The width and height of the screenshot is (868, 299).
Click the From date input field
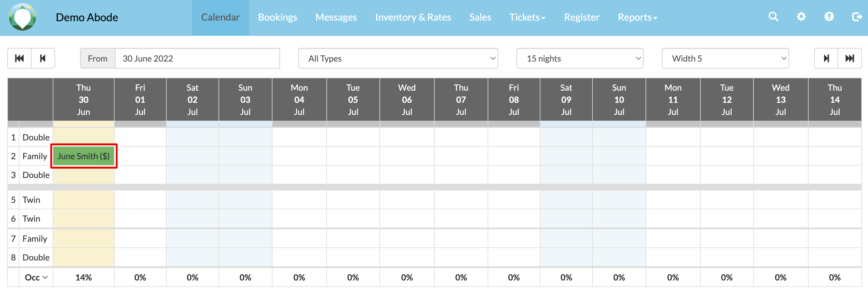[x=197, y=58]
